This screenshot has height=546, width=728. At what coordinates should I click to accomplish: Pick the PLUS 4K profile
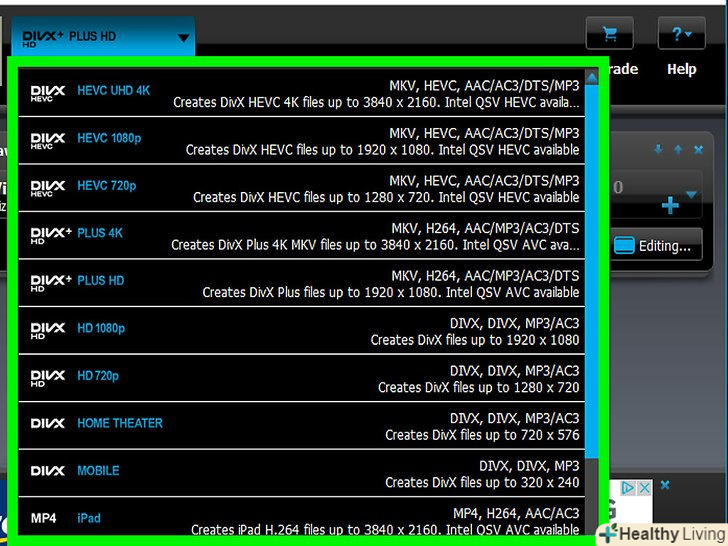click(300, 235)
